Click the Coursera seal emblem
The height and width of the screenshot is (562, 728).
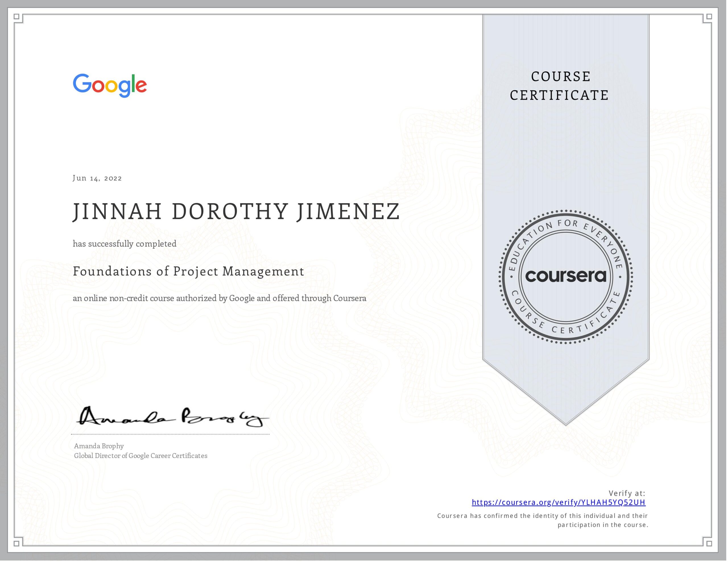[x=566, y=276]
